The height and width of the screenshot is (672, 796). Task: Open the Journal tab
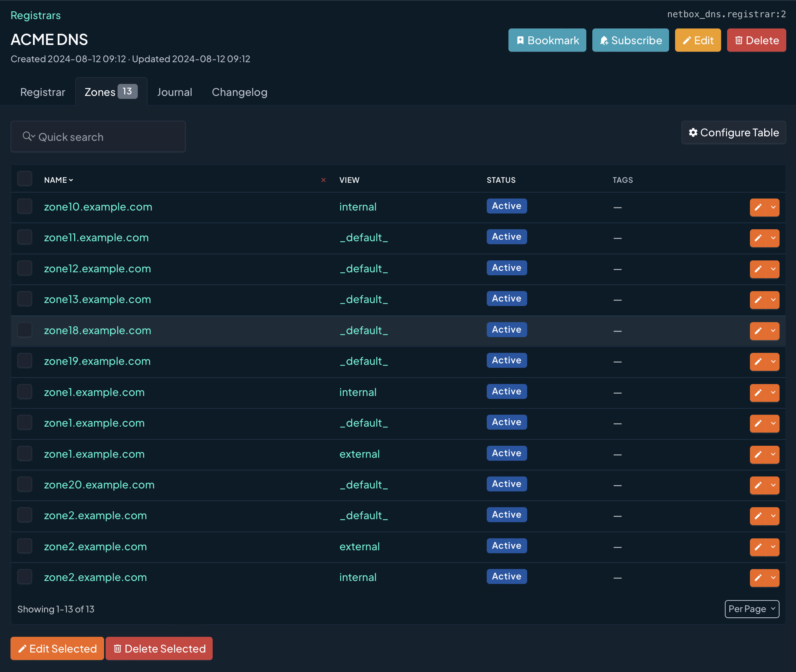pyautogui.click(x=174, y=92)
